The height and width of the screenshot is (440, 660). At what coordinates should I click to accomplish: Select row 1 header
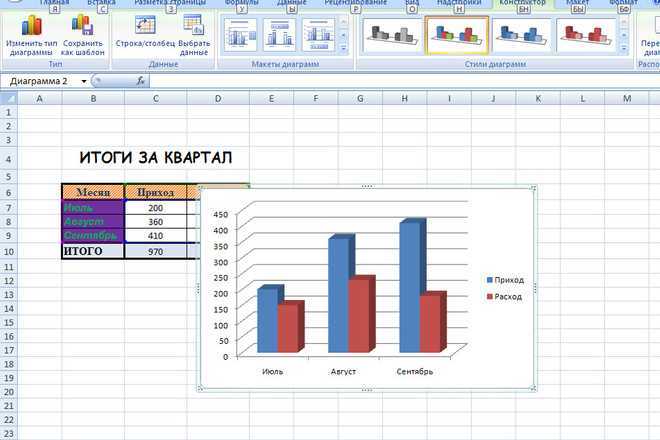9,112
